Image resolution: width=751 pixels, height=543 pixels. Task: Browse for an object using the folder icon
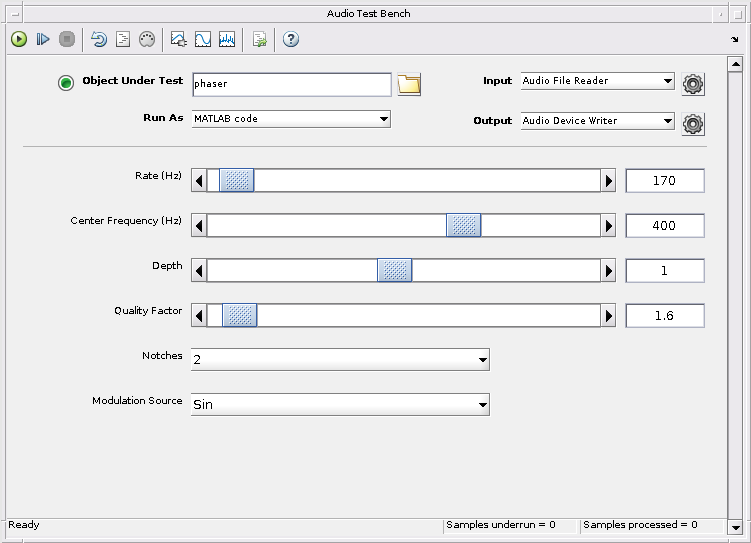(x=409, y=85)
